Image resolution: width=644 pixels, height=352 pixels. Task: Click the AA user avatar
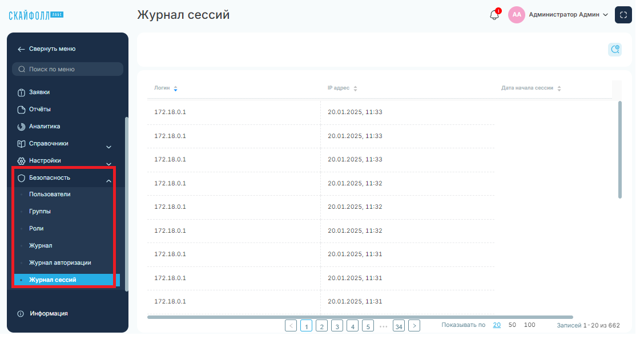coord(516,15)
